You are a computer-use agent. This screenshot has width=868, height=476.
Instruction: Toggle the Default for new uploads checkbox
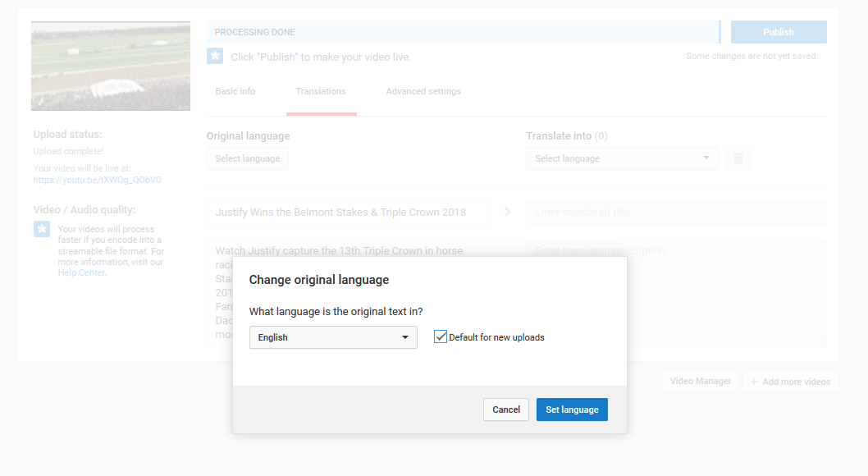441,337
